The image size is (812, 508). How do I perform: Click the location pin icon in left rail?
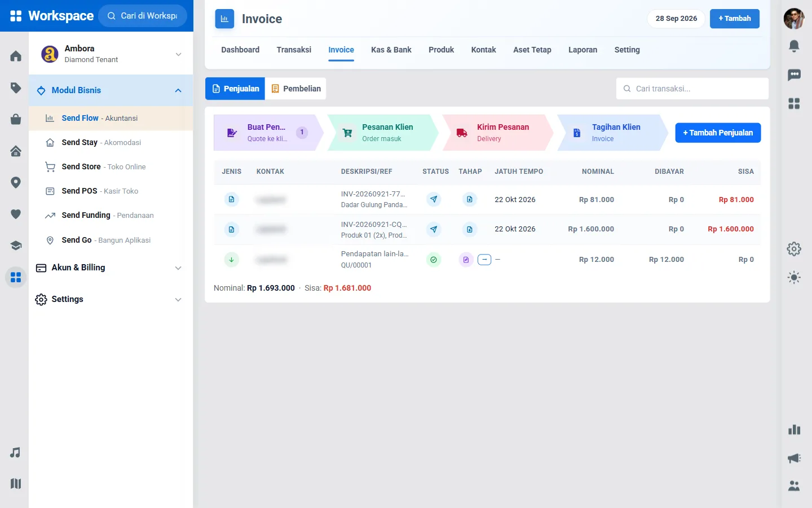point(16,182)
